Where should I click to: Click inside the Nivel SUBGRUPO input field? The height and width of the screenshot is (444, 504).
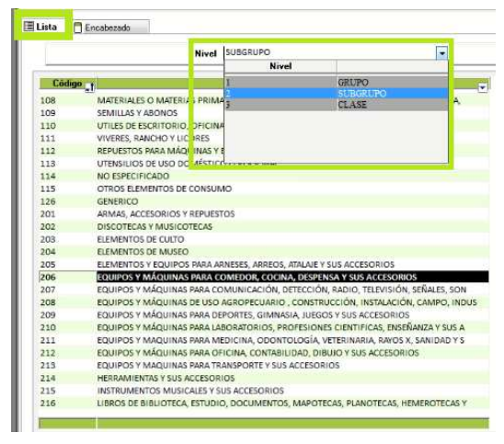(x=330, y=52)
